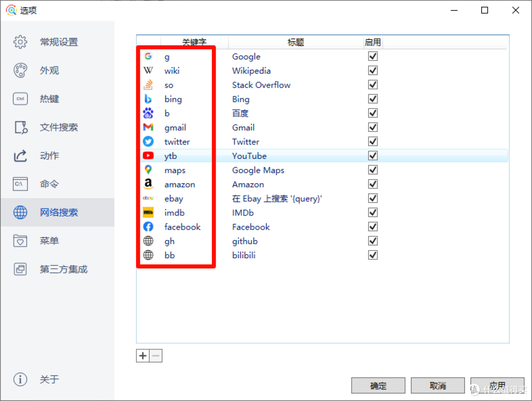532x401 pixels.
Task: Open the 常规设置 settings page
Action: [58, 42]
